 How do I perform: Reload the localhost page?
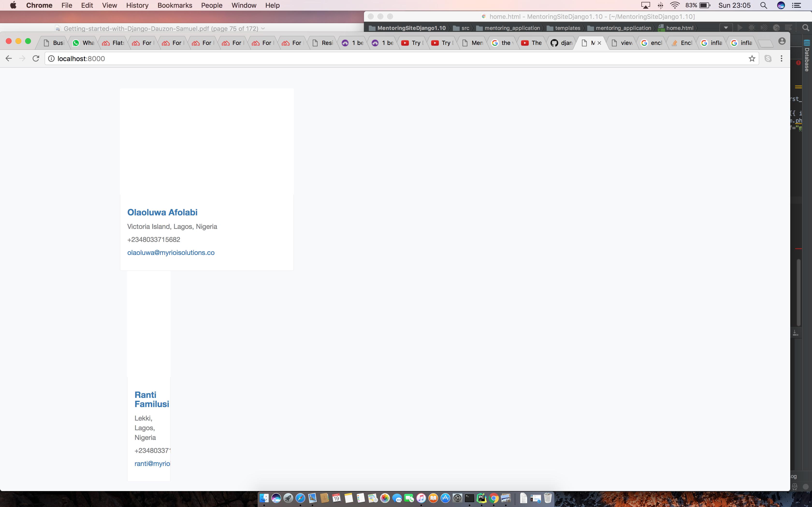(36, 59)
